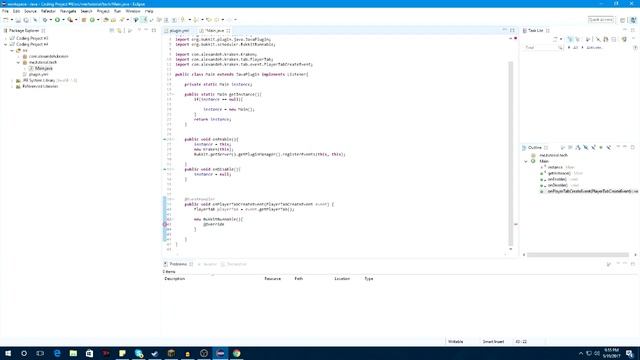The width and height of the screenshot is (640, 360).
Task: Click the New file toolbar icon
Action: [6, 20]
